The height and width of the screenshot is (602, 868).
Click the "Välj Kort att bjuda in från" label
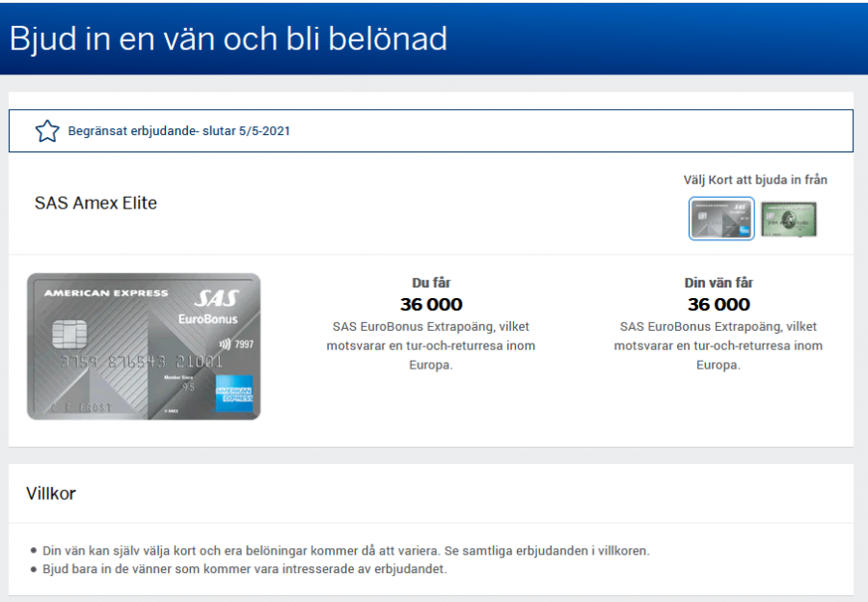pos(755,179)
